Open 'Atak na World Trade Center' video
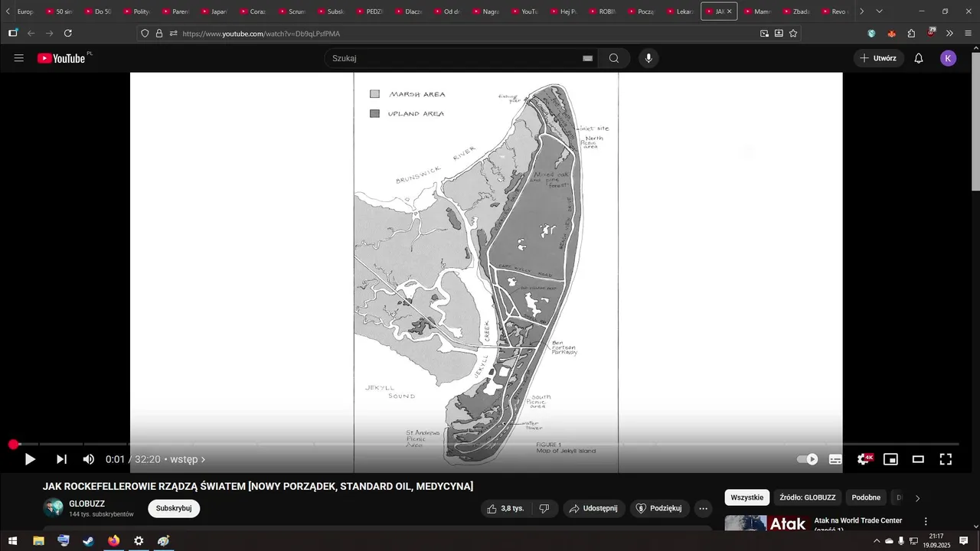980x551 pixels. (857, 524)
